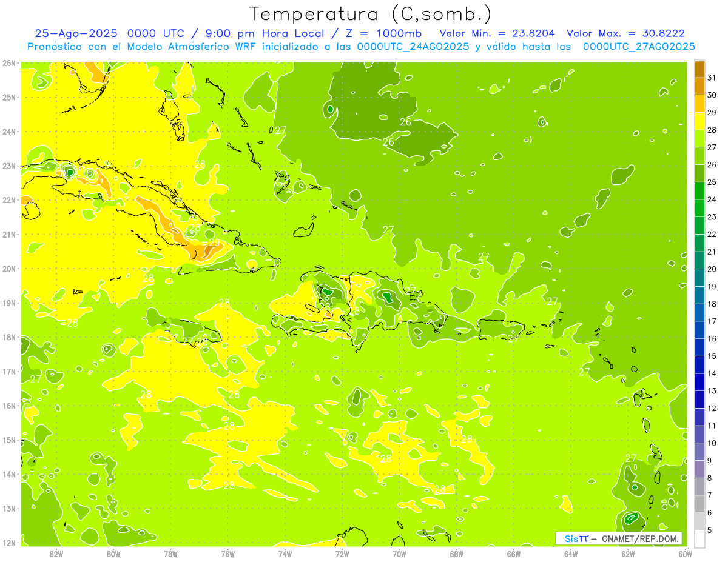Viewport: 728px width, 562px height.
Task: Click the '9:00 pm Hora Local' text
Action: pos(264,33)
